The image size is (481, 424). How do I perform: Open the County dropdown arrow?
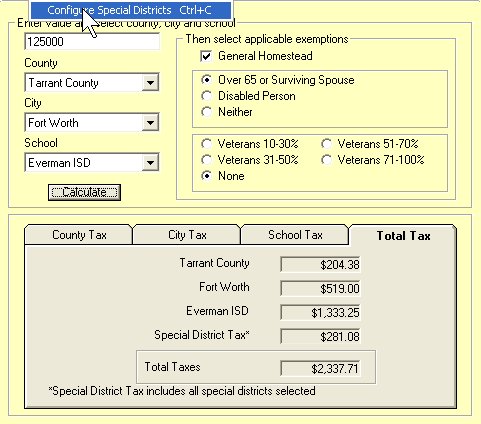150,82
